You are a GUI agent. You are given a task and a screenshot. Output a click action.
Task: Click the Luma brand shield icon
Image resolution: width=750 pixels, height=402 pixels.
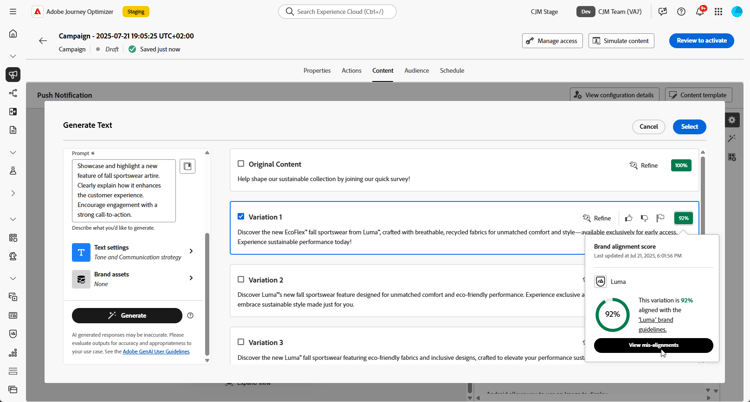(x=600, y=281)
